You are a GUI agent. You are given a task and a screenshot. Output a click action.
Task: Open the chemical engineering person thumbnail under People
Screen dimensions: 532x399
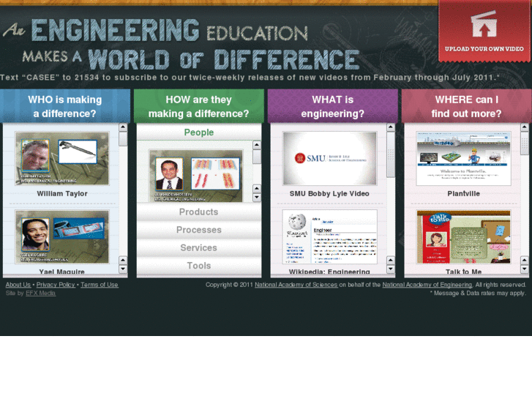(x=196, y=176)
